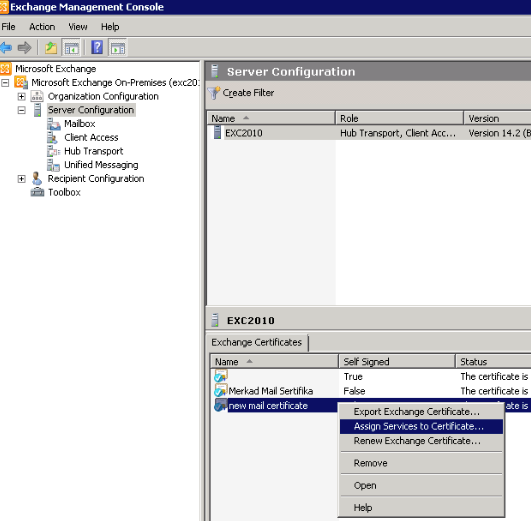Sort certificates by Status column header

click(x=493, y=362)
